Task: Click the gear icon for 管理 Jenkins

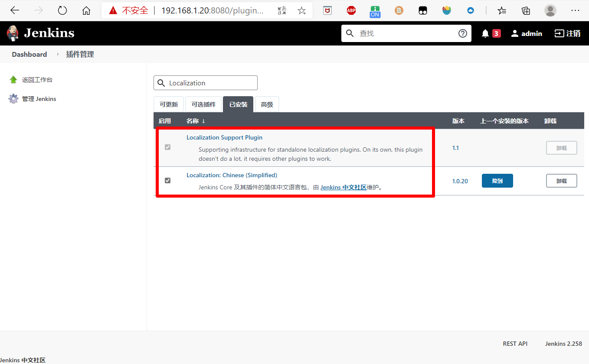Action: click(13, 99)
